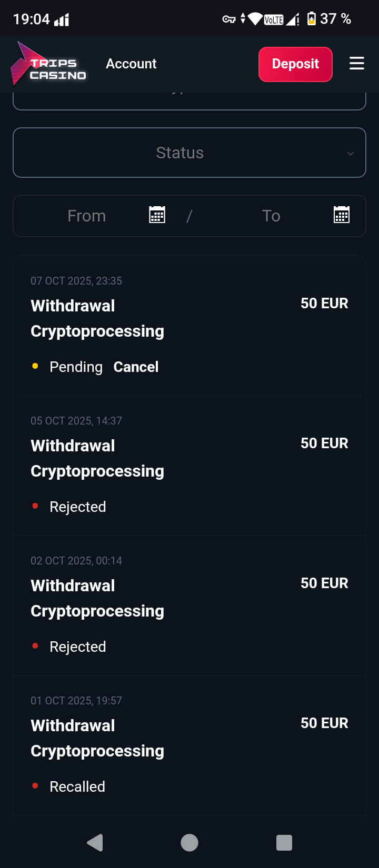Open the partially hidden dropdown above Status
This screenshot has height=868, width=379.
pos(189,100)
